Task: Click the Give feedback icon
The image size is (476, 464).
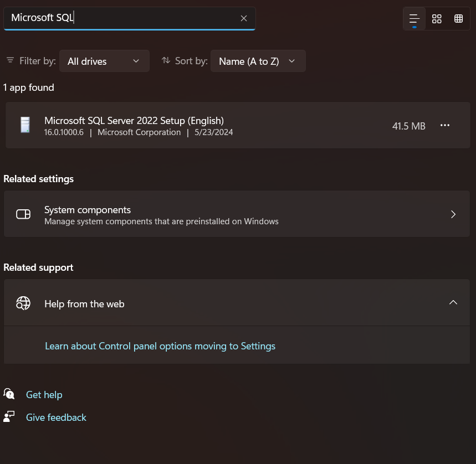Action: coord(9,417)
